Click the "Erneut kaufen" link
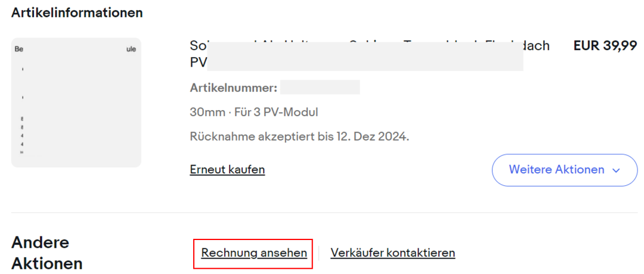This screenshot has height=274, width=644. (x=227, y=170)
